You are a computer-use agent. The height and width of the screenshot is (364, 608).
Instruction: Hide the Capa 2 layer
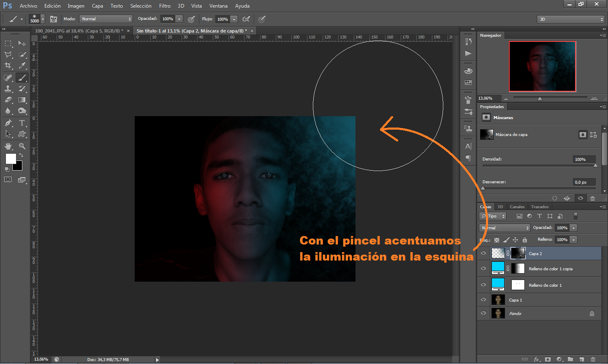coord(483,253)
